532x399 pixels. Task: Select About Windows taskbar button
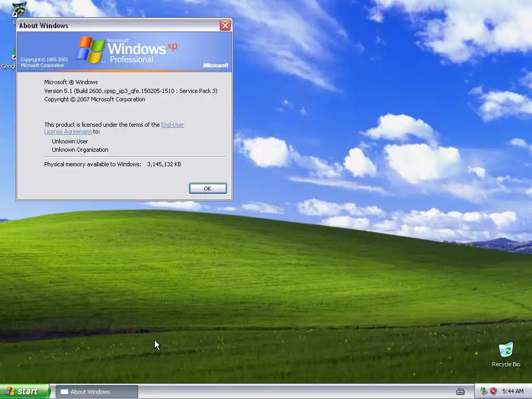(x=97, y=392)
